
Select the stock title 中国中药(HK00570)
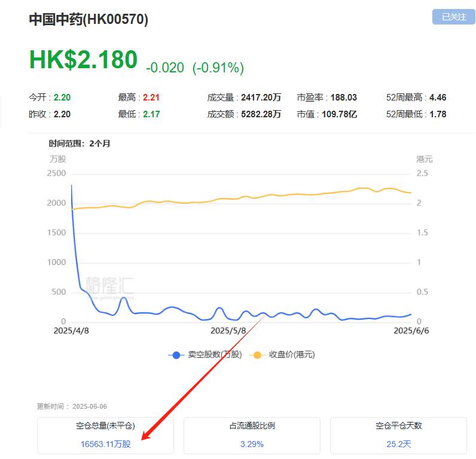pos(89,19)
